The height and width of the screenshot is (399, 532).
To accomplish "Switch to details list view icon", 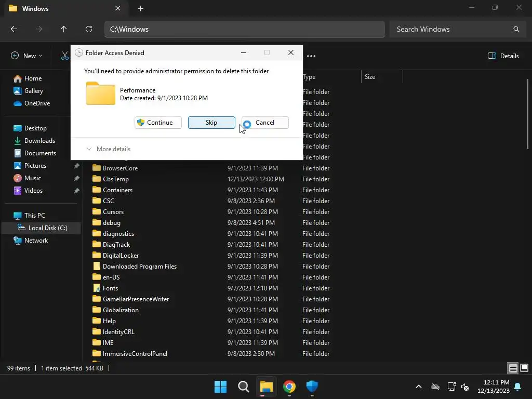I will [513, 368].
